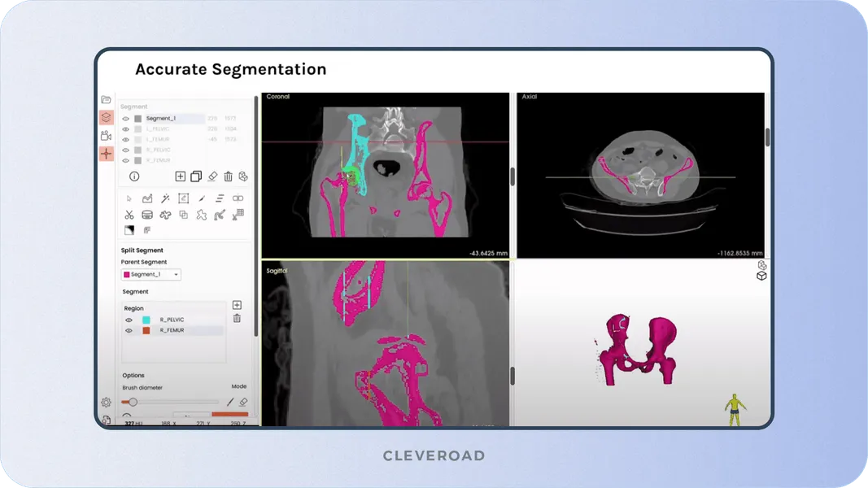Toggle visibility of R_PELVIC region
The image size is (868, 488).
(128, 320)
